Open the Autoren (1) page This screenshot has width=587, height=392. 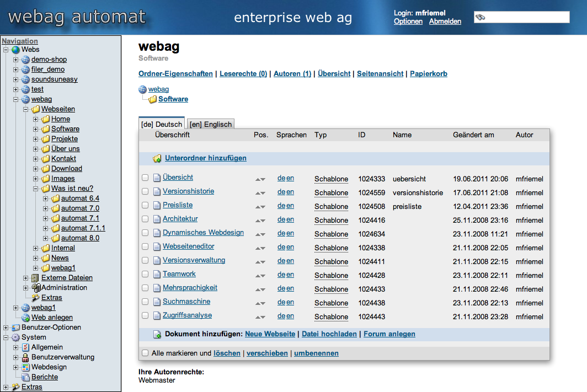tap(292, 74)
